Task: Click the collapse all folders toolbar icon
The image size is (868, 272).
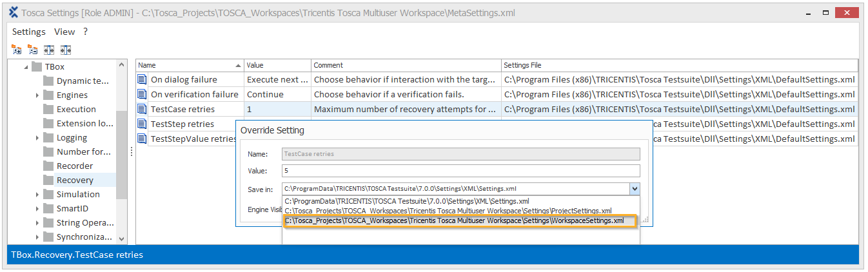Action: [33, 50]
